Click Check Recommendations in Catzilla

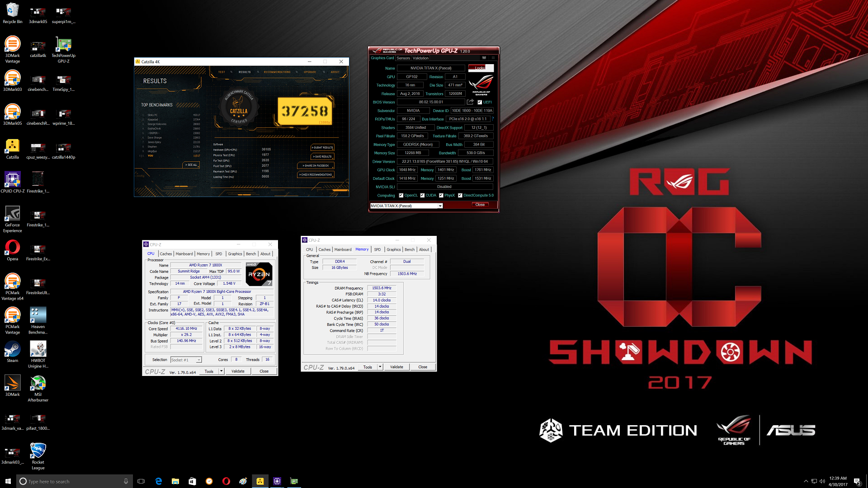(316, 175)
